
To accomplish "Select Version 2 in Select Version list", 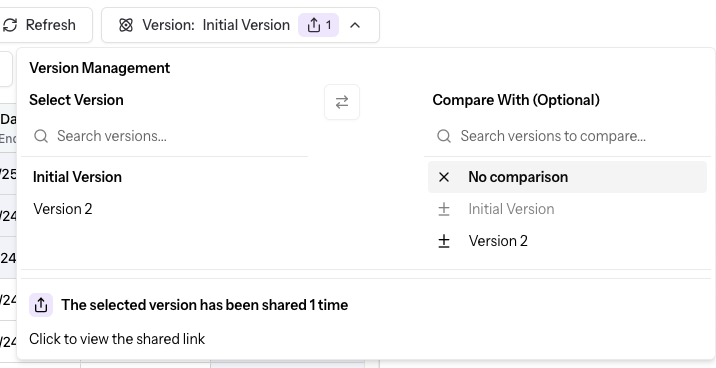I will click(63, 209).
